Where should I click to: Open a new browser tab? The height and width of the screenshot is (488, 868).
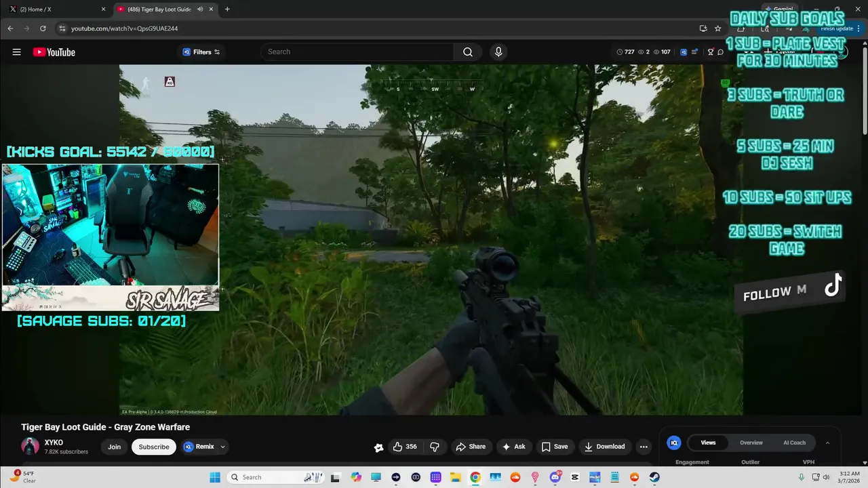pos(227,9)
